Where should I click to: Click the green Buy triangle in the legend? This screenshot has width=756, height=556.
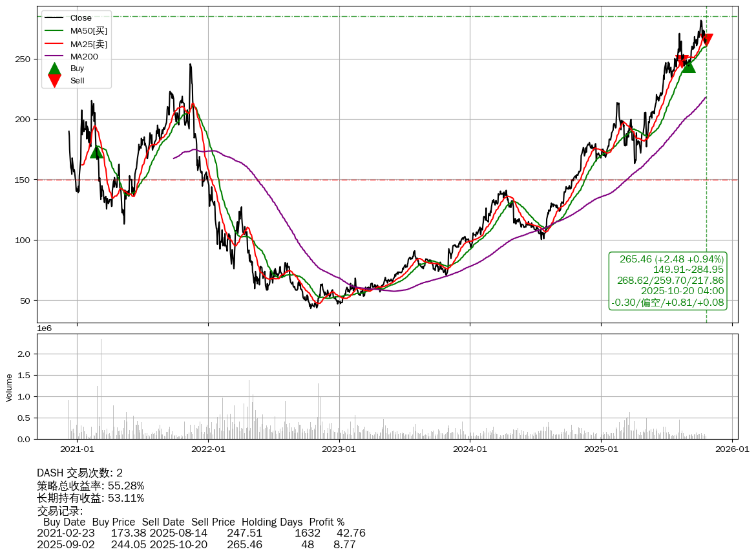pyautogui.click(x=54, y=69)
